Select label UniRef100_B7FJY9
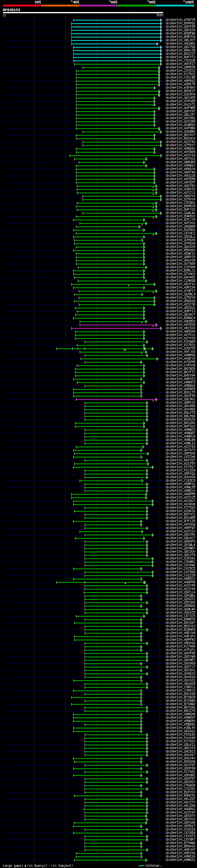The width and height of the screenshot is (197, 868). click(x=180, y=220)
